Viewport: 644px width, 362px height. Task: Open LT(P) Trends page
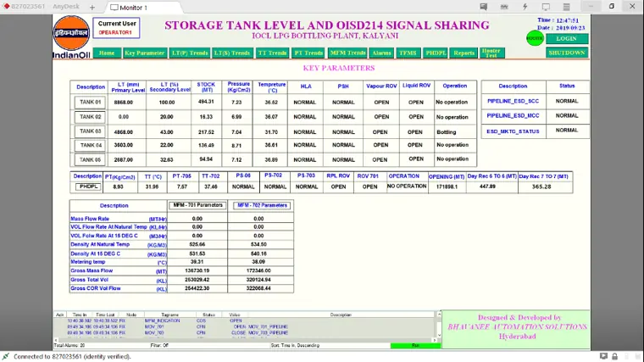tap(190, 53)
